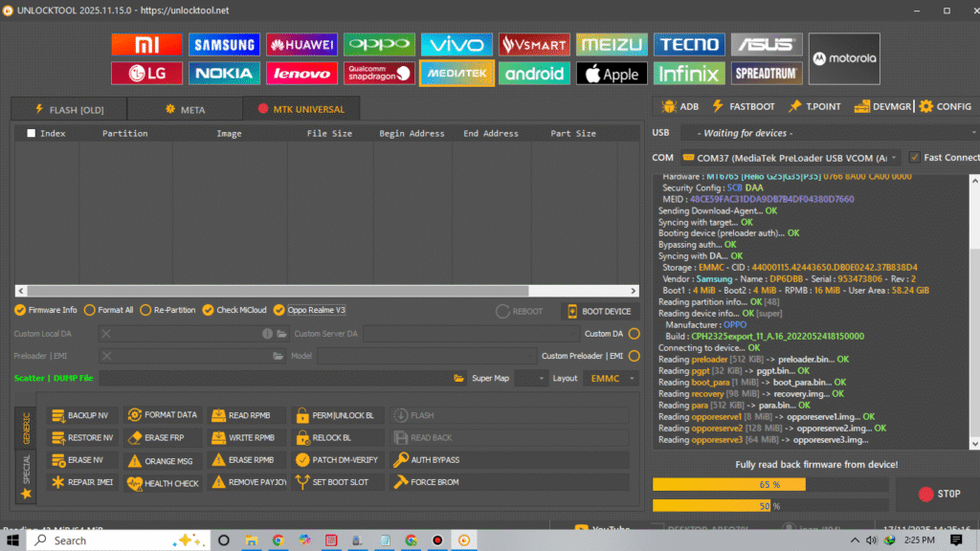The image size is (980, 551).
Task: Toggle the Firmware Info option
Action: click(20, 310)
